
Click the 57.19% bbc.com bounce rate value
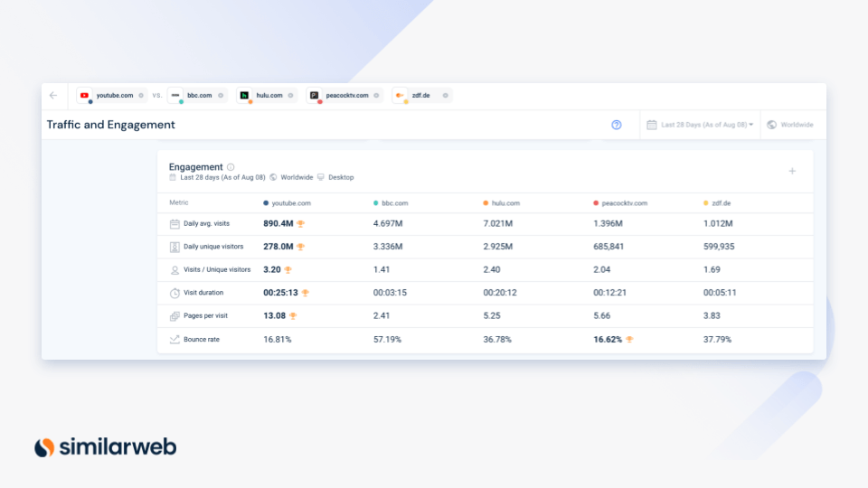click(387, 340)
